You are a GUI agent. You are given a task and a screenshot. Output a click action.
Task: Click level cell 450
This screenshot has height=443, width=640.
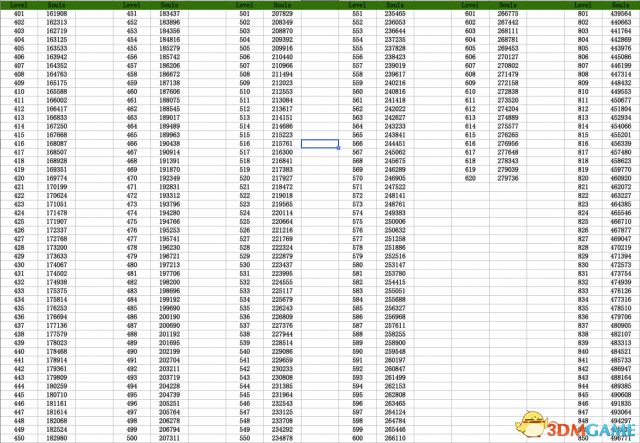(x=19, y=438)
